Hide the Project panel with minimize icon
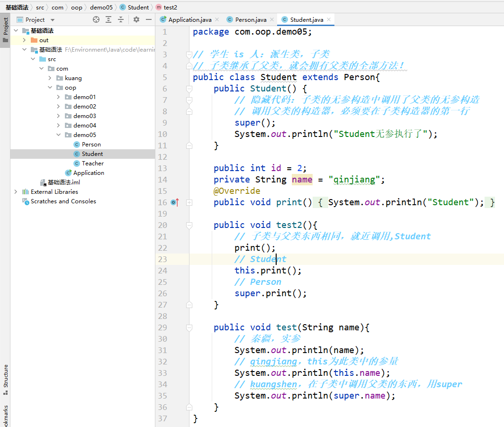Viewport: 504px width, 427px height. 149,19
